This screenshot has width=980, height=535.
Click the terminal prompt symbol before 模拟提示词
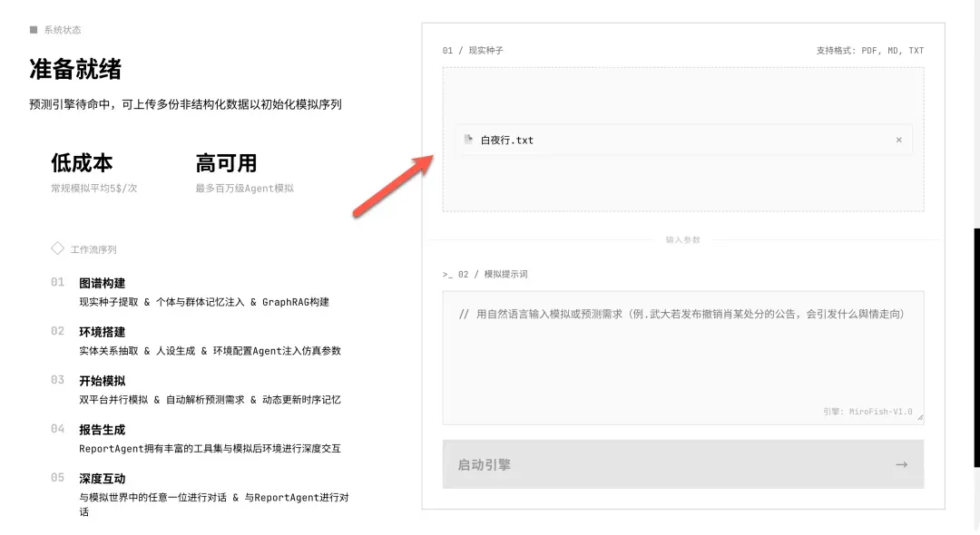coord(446,274)
